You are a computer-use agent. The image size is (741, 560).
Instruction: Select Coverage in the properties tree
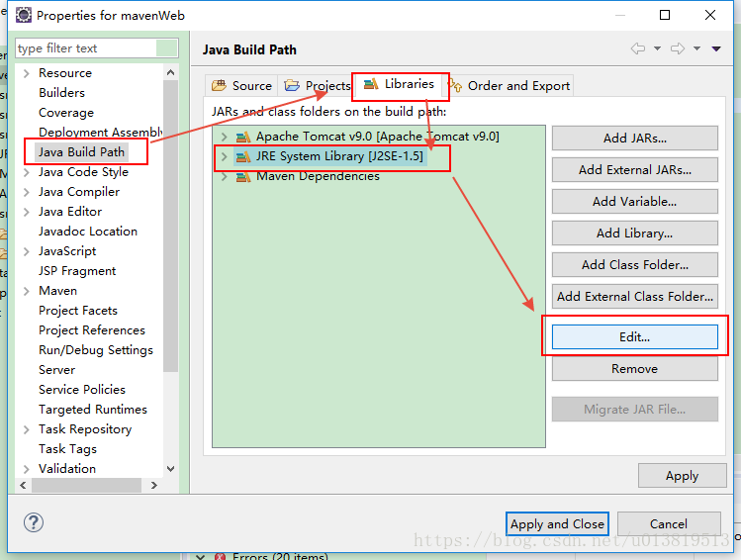point(66,113)
